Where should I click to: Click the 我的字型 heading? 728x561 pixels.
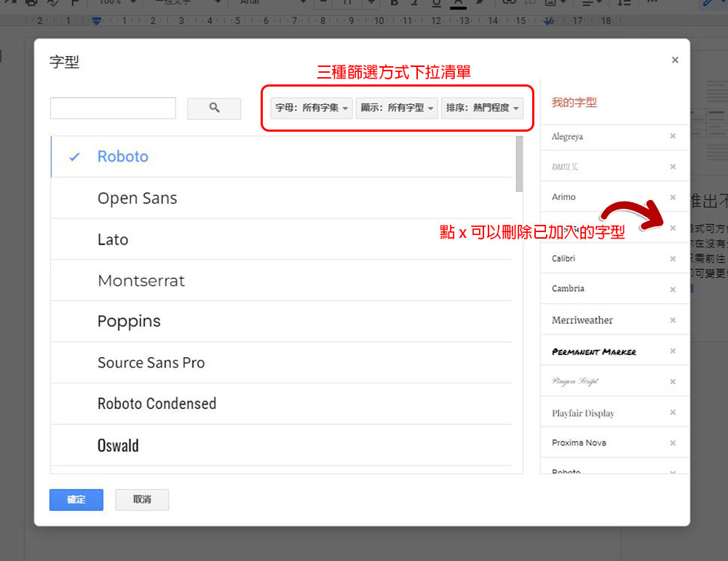tap(574, 103)
